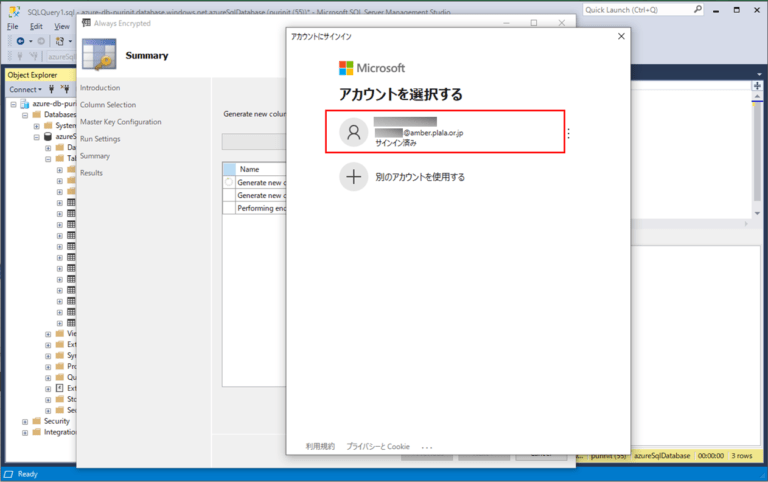Go to Column Selection wizard step

[x=108, y=105]
